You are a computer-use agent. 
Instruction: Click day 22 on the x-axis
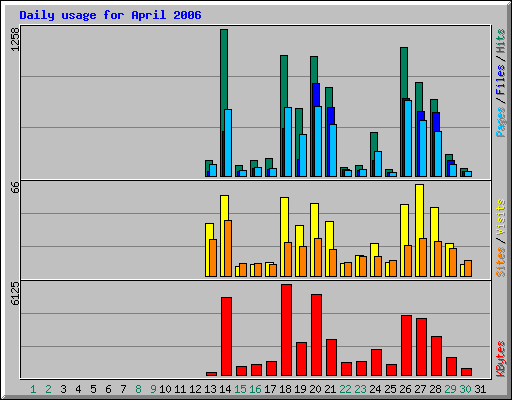pos(345,389)
